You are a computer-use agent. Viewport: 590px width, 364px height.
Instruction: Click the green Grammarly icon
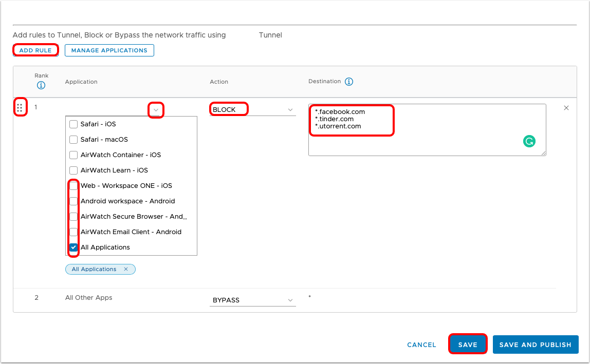(x=529, y=141)
